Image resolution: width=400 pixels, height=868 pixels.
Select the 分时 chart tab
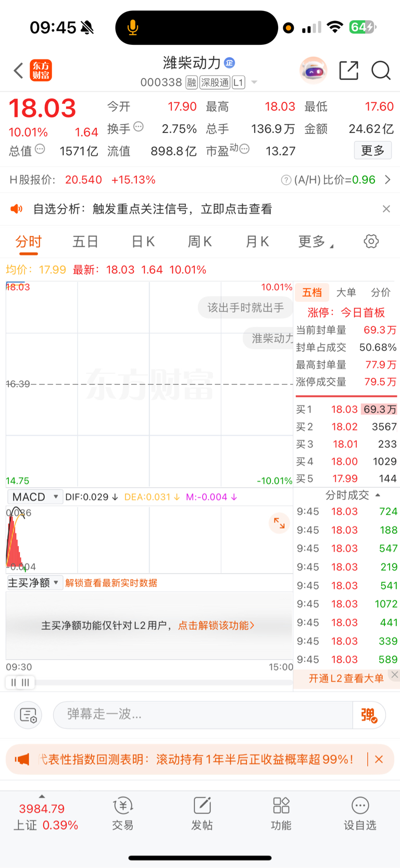coord(29,242)
